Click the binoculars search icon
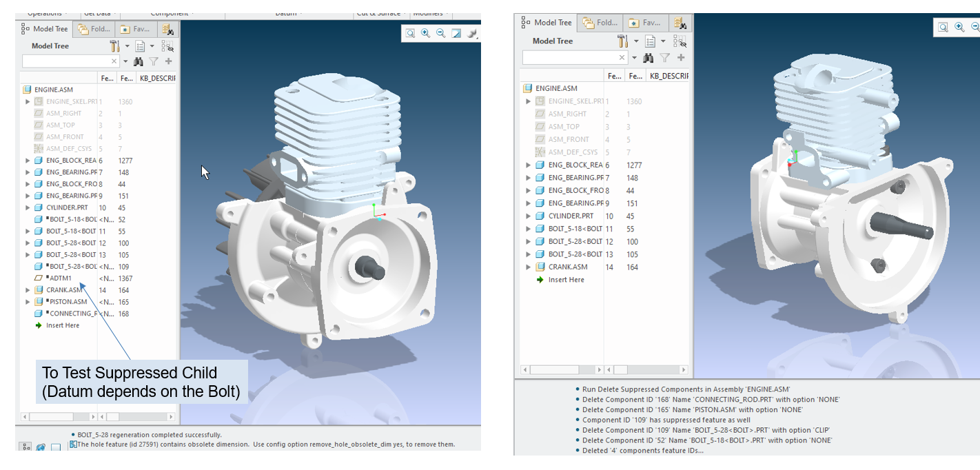Image resolution: width=980 pixels, height=470 pixels. point(139,61)
